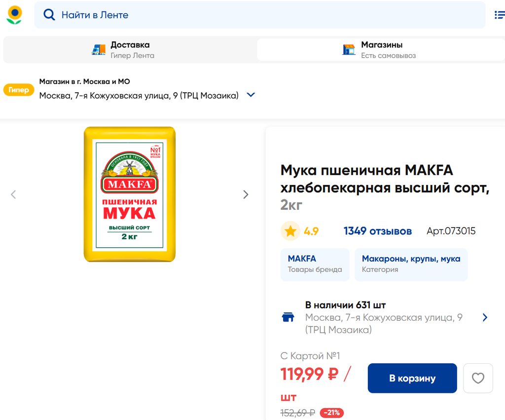Click the search magnifier icon
Viewport: 505px width, 420px height.
[x=49, y=15]
